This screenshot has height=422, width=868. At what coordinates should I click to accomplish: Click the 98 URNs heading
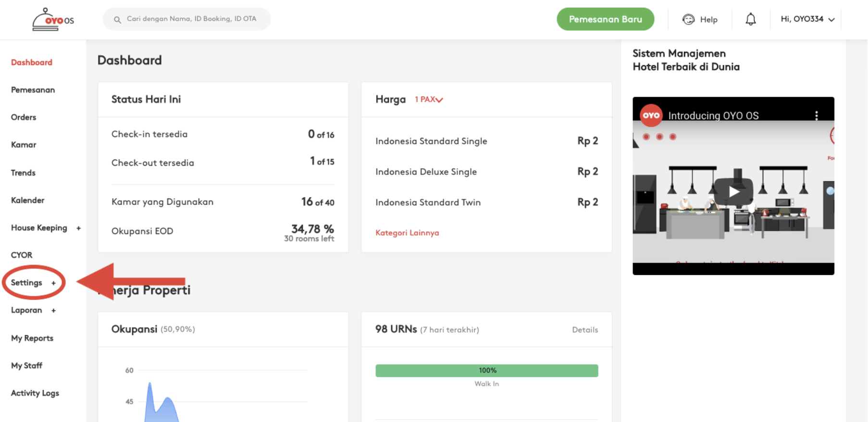[x=396, y=329]
